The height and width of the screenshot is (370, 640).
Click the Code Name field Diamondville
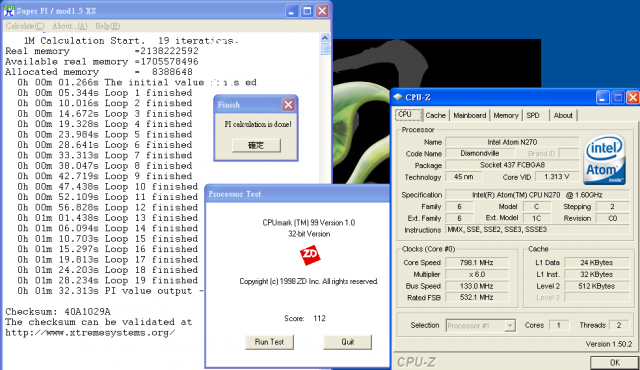tap(480, 153)
